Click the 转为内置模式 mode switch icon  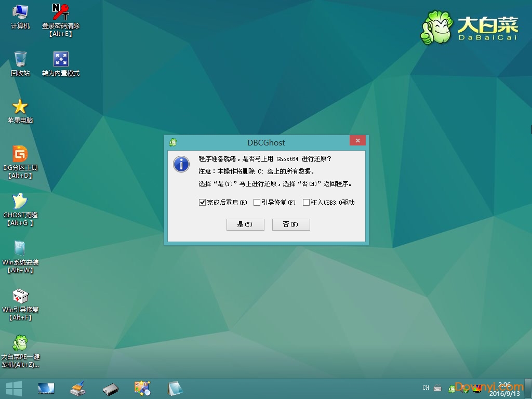click(61, 59)
